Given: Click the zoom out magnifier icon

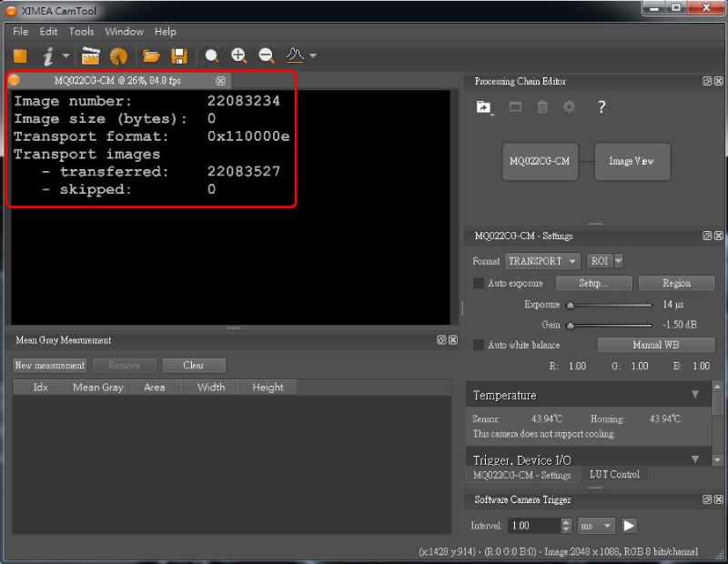Looking at the screenshot, I should coord(267,55).
